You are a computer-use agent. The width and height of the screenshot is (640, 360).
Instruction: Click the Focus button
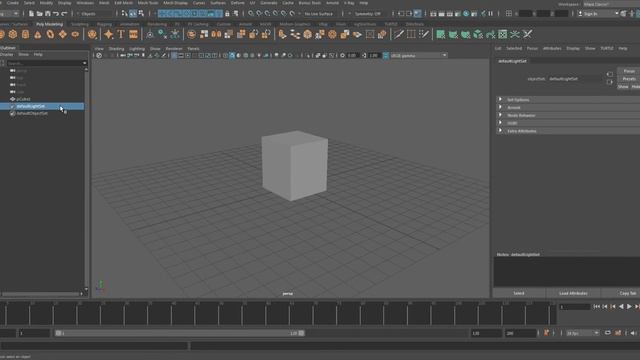coord(629,71)
